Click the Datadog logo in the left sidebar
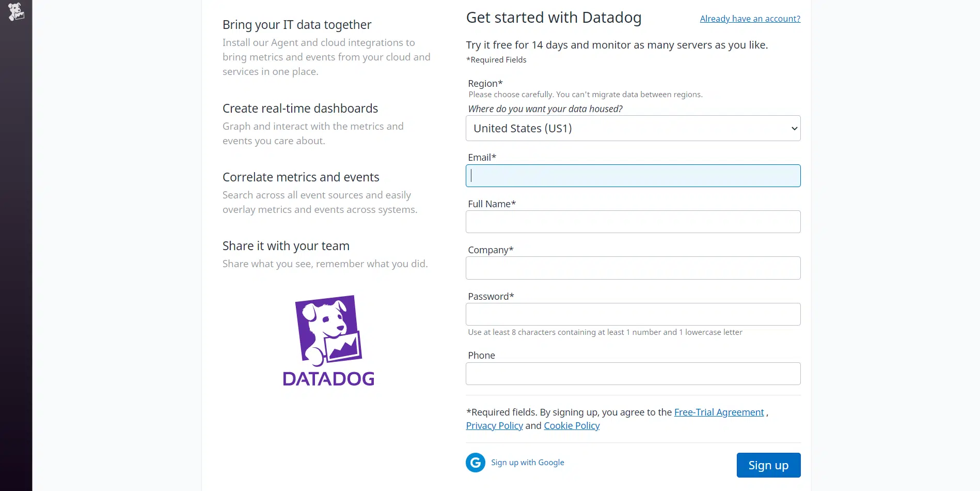The image size is (980, 491). tap(16, 11)
